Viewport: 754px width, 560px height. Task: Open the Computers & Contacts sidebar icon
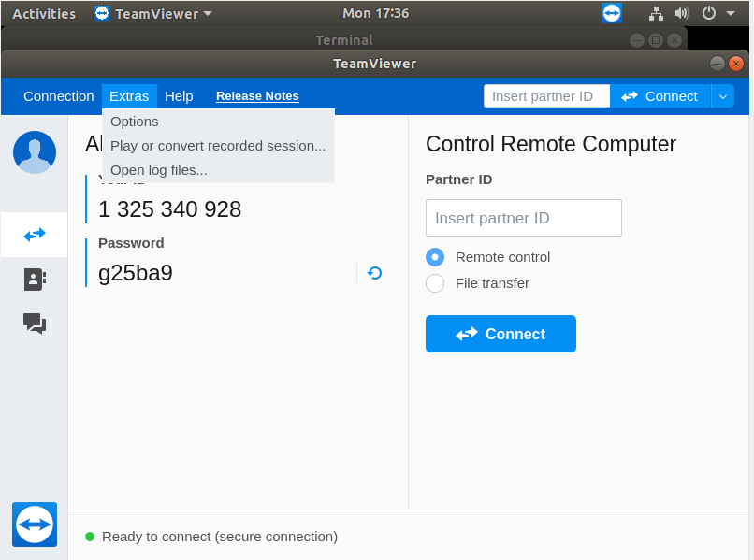35,280
